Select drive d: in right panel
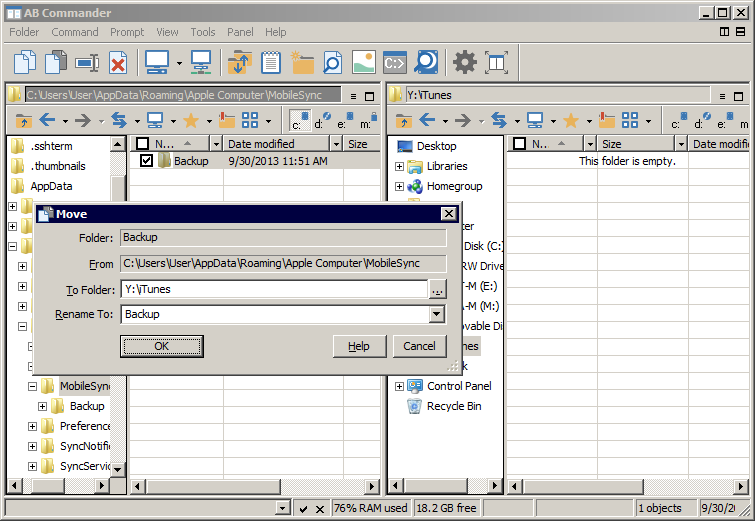This screenshot has width=755, height=521. pyautogui.click(x=702, y=120)
